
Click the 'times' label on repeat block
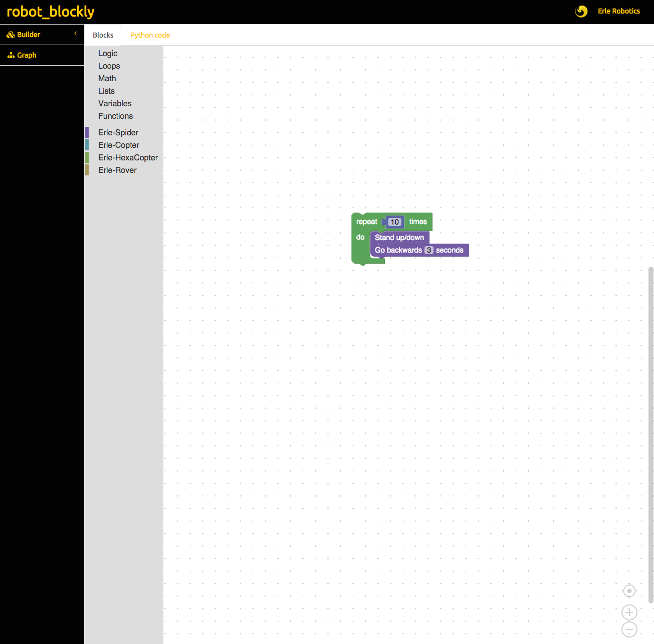pyautogui.click(x=418, y=222)
